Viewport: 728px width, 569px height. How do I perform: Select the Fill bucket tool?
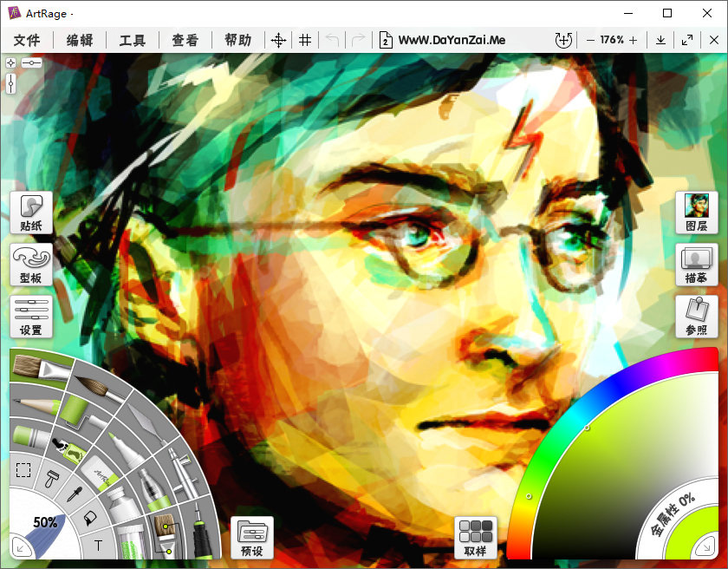(90, 518)
